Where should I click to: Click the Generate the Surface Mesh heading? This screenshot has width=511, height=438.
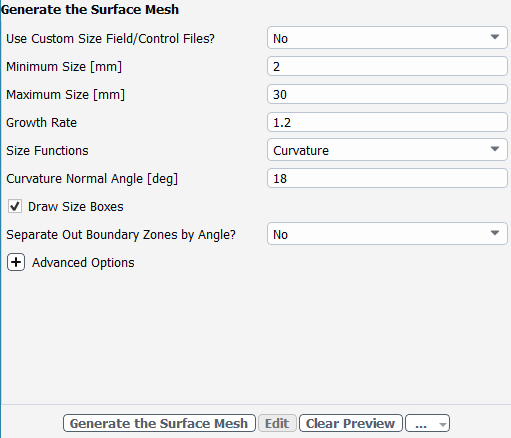pos(89,9)
